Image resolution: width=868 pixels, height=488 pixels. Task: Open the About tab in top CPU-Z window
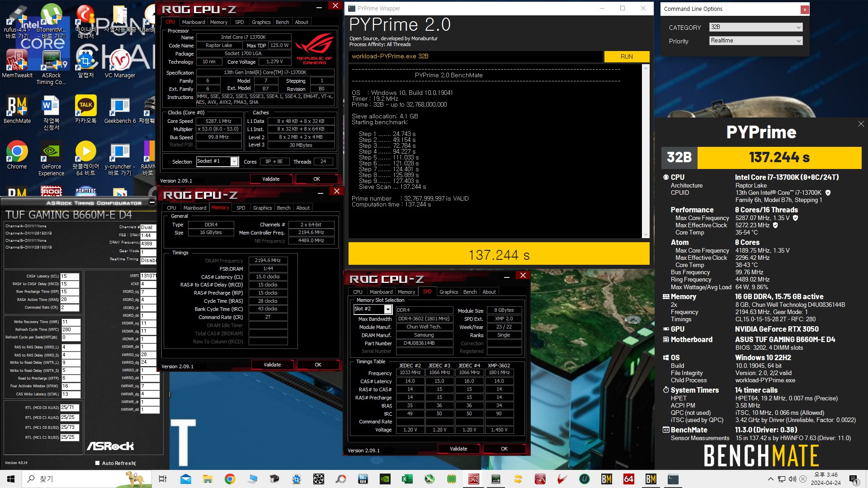pyautogui.click(x=302, y=22)
